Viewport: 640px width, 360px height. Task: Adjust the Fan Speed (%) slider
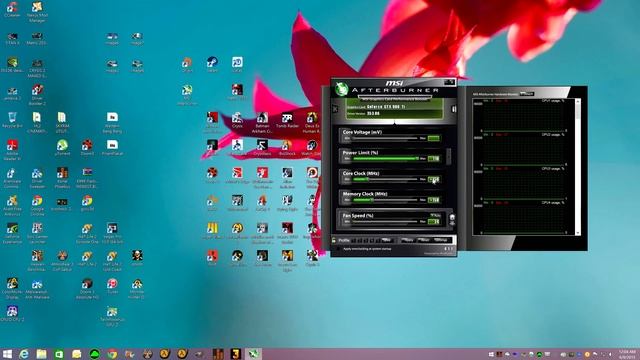click(385, 222)
